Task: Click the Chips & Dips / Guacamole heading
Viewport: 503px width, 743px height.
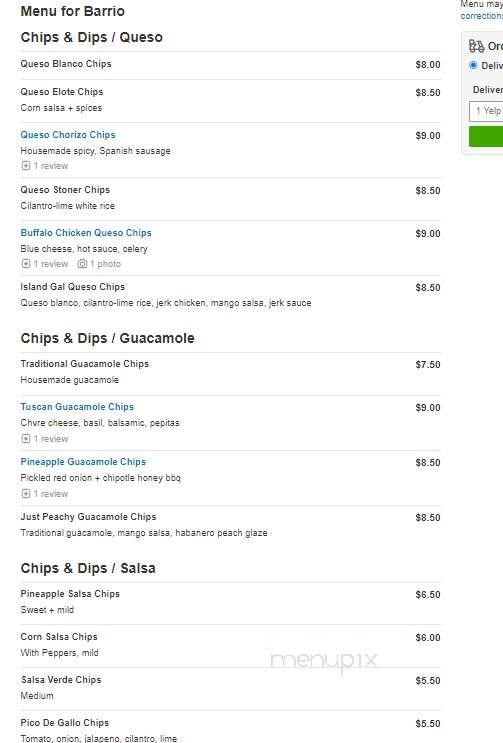Action: pos(108,338)
